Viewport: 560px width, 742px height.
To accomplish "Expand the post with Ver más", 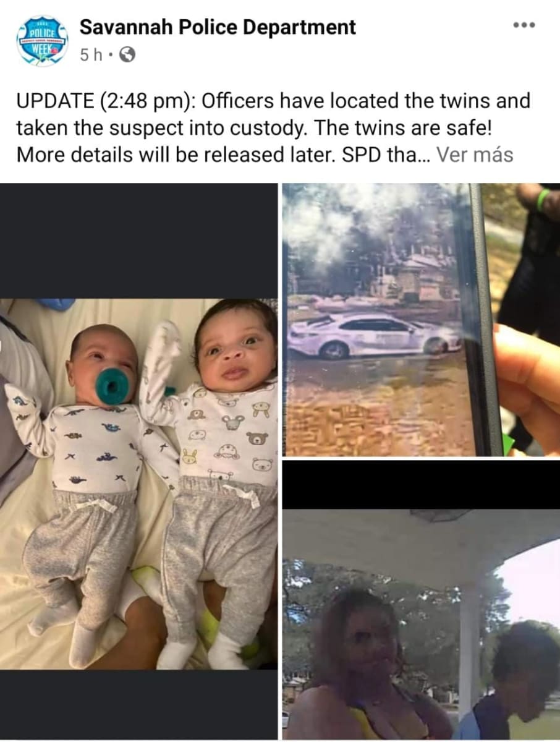I will click(475, 155).
